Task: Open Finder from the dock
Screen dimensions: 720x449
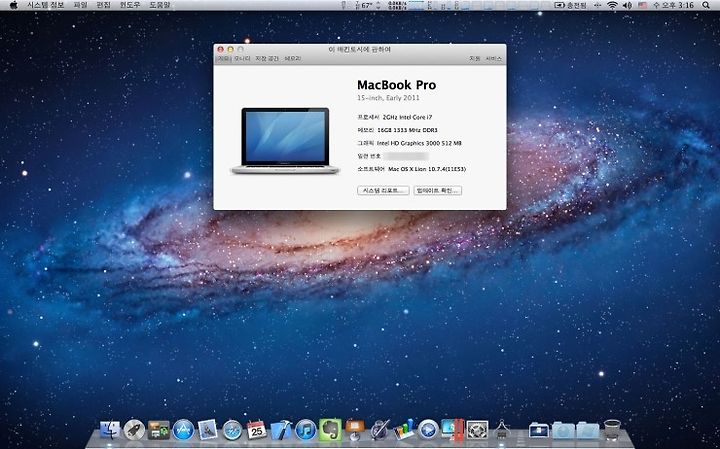Action: click(110, 430)
